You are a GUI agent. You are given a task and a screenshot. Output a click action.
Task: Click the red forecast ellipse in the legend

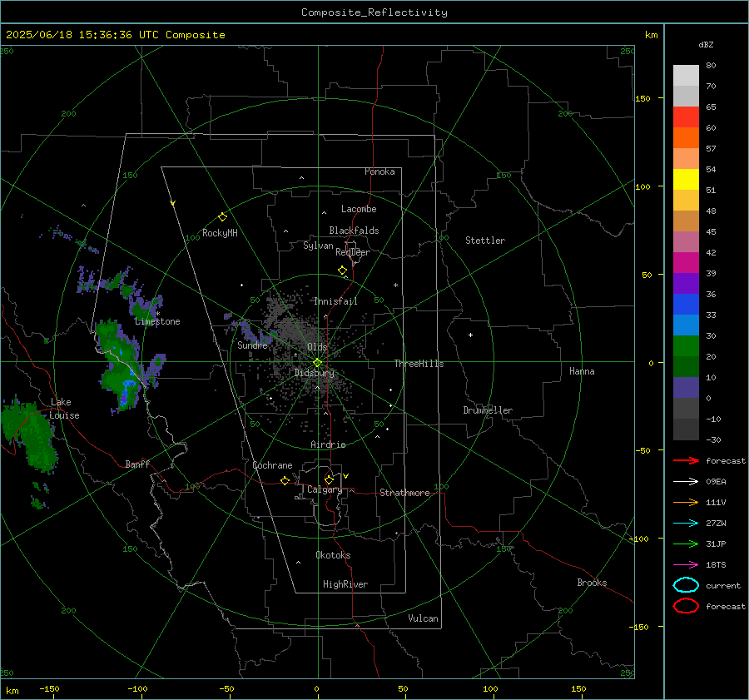[x=686, y=606]
